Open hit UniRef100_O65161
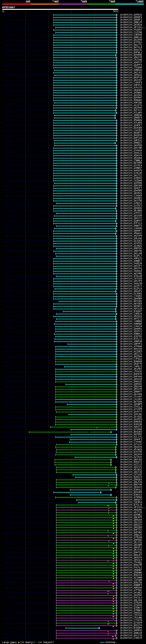 131,75
